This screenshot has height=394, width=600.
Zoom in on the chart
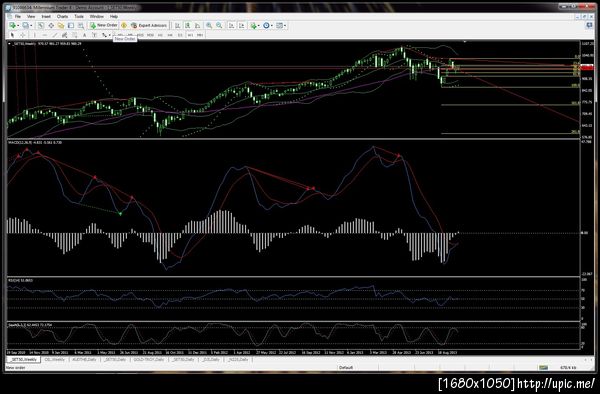click(x=209, y=25)
